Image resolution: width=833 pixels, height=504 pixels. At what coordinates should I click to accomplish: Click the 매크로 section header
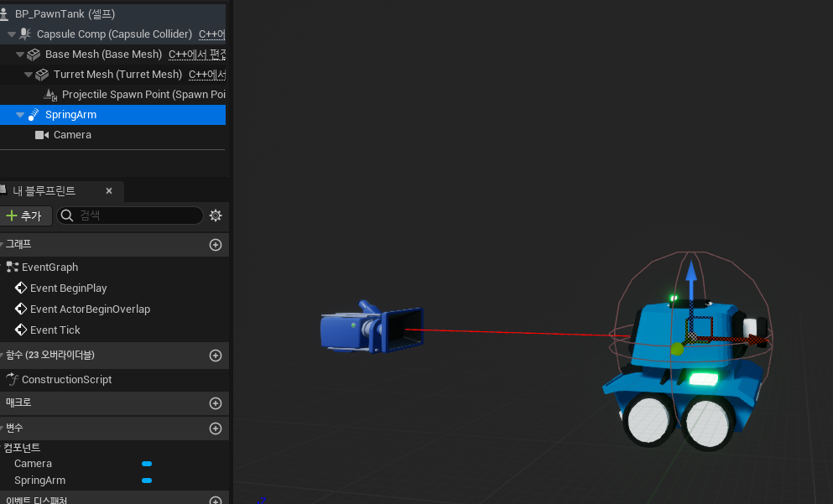pyautogui.click(x=114, y=403)
